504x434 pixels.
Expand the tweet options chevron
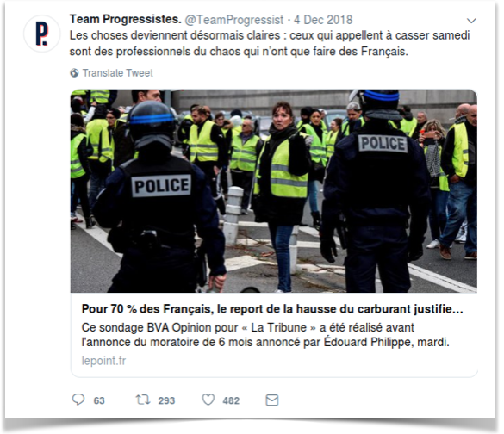click(471, 21)
